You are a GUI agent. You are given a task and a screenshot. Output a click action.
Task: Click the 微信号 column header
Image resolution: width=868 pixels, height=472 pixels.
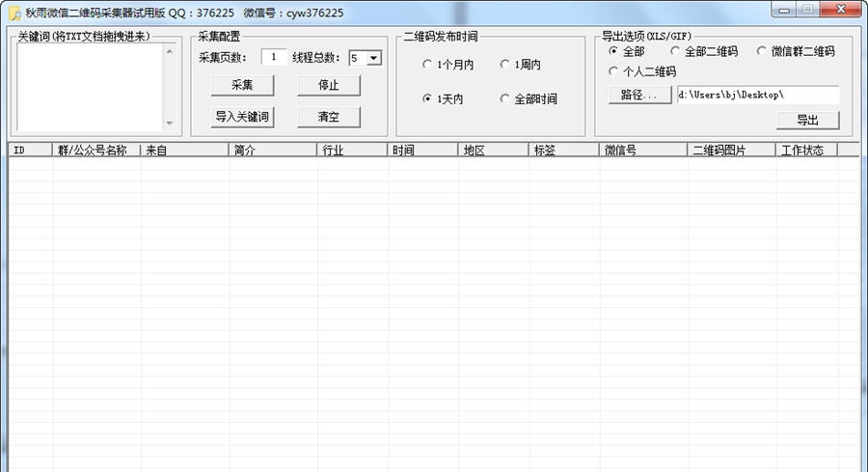[x=643, y=150]
